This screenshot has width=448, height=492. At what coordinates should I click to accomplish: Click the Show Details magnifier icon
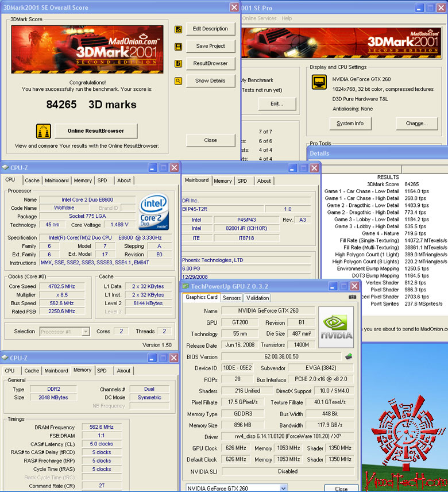tap(178, 81)
